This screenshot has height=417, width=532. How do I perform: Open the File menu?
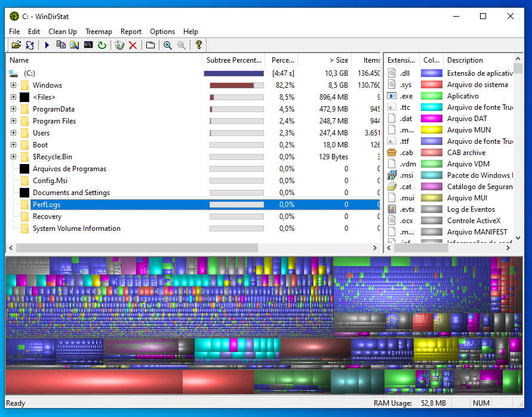pos(14,32)
